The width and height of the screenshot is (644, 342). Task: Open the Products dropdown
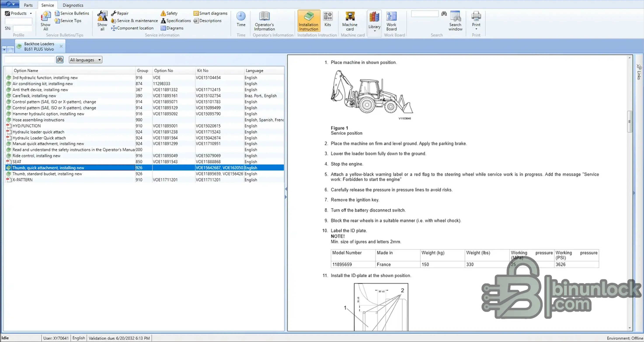click(x=19, y=13)
